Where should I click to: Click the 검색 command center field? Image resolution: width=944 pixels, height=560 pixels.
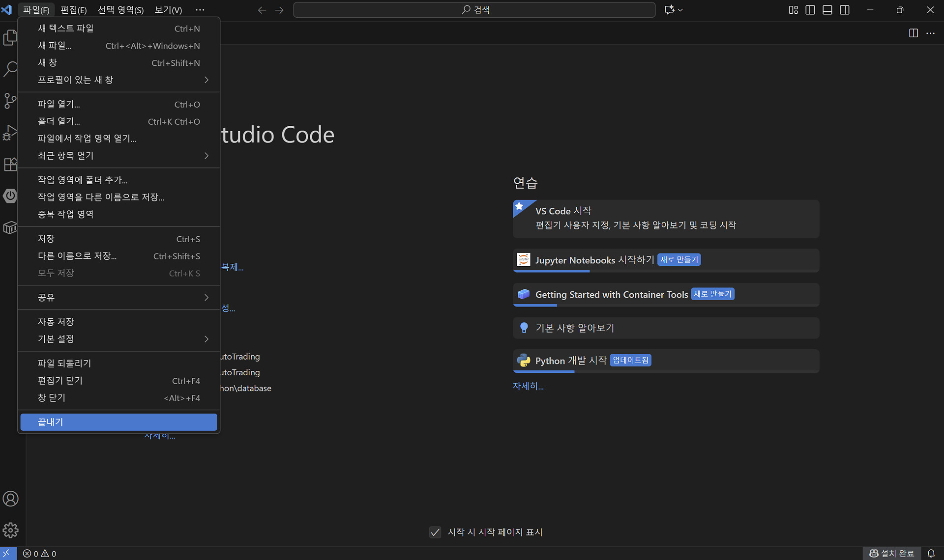coord(474,10)
